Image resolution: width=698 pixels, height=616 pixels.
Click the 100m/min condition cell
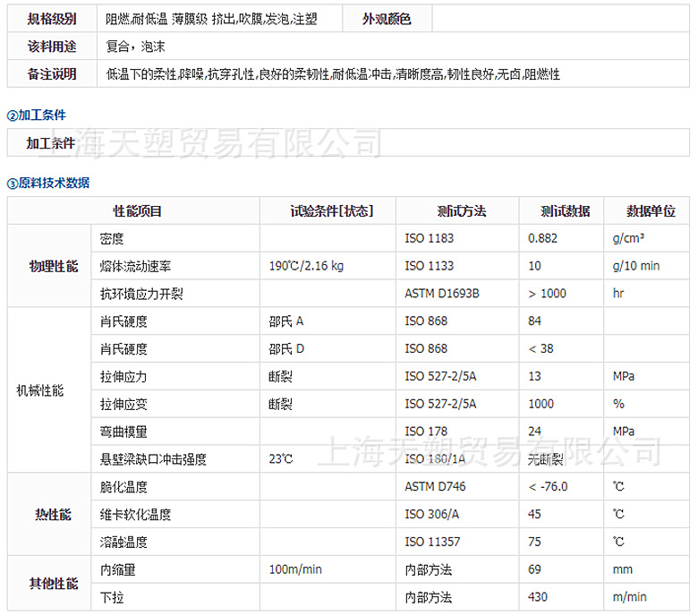point(328,570)
